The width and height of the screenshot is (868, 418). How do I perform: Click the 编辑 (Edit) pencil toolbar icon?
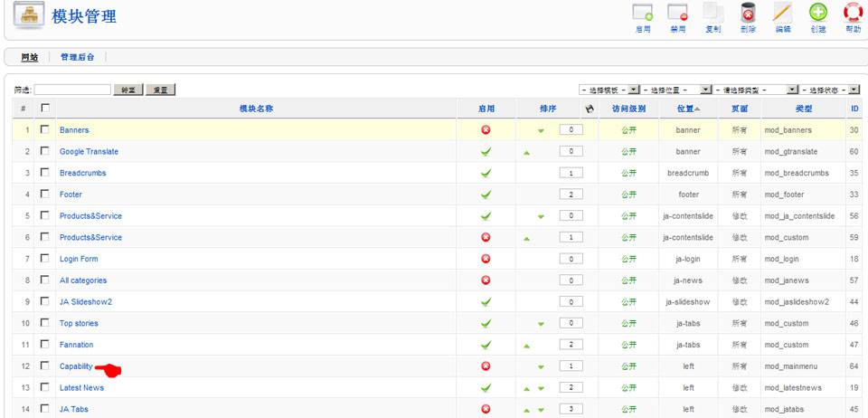pyautogui.click(x=783, y=12)
